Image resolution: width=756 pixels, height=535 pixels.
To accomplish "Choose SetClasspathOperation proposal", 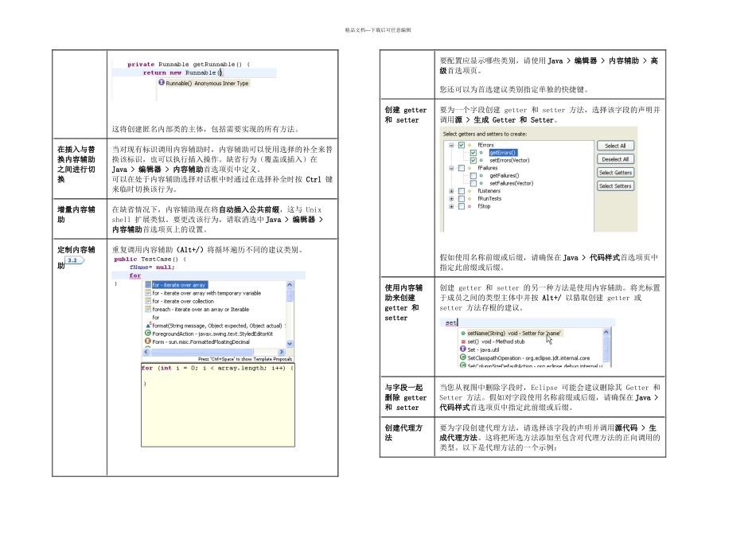I will pyautogui.click(x=528, y=358).
